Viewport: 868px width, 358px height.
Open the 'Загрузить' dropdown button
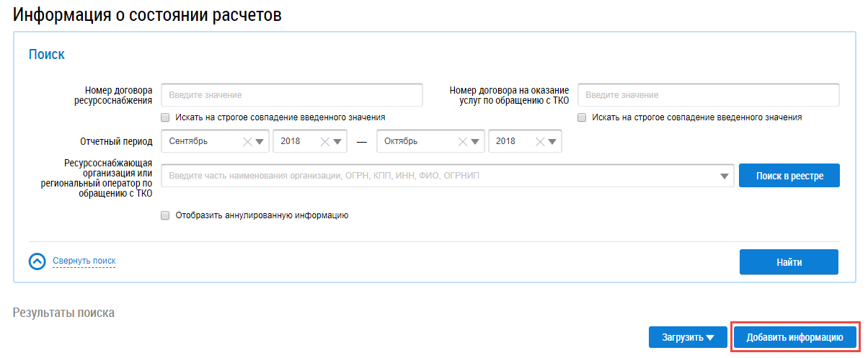click(x=687, y=337)
